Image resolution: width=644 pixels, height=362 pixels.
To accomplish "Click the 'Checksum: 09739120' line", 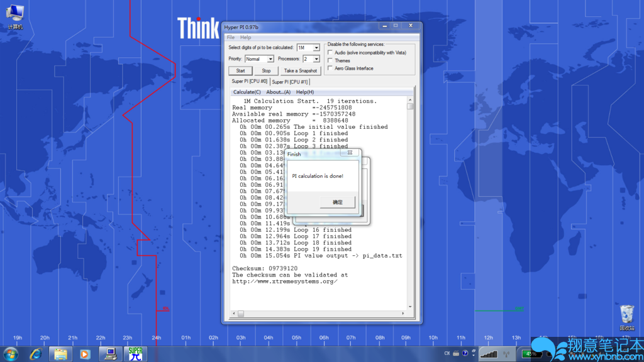I will [x=265, y=268].
